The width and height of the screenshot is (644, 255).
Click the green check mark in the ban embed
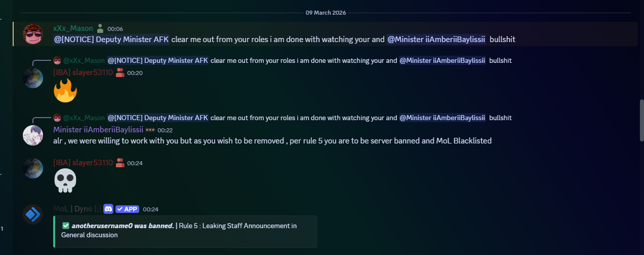[65, 226]
